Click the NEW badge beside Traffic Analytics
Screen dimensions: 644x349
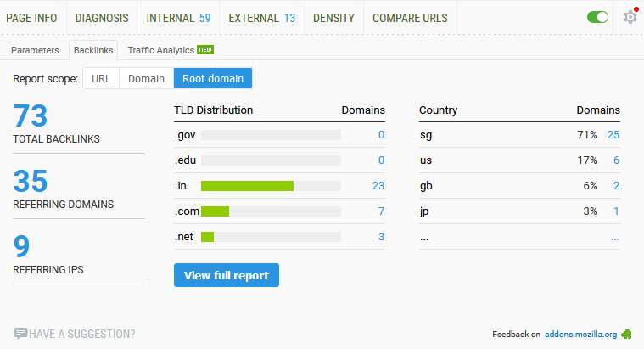click(205, 50)
